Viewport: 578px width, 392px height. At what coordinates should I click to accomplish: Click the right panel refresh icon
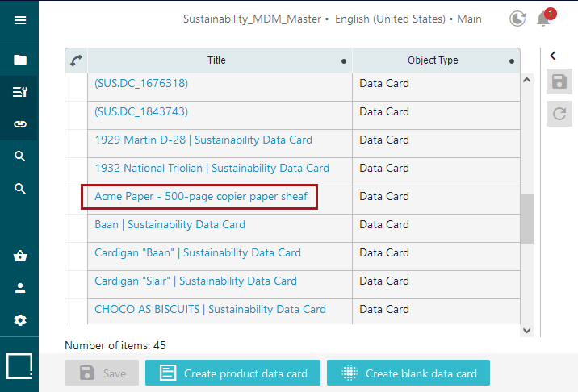pyautogui.click(x=559, y=114)
